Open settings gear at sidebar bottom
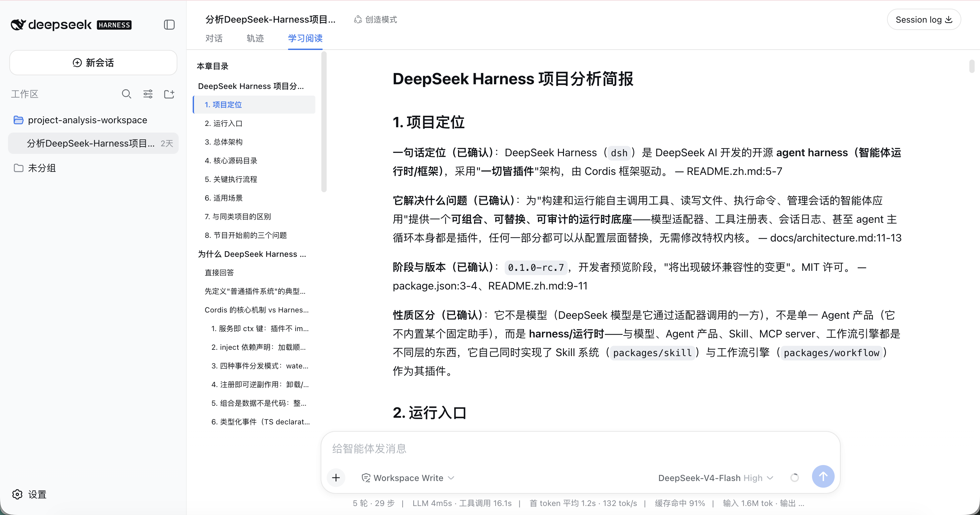The height and width of the screenshot is (515, 980). click(x=17, y=494)
